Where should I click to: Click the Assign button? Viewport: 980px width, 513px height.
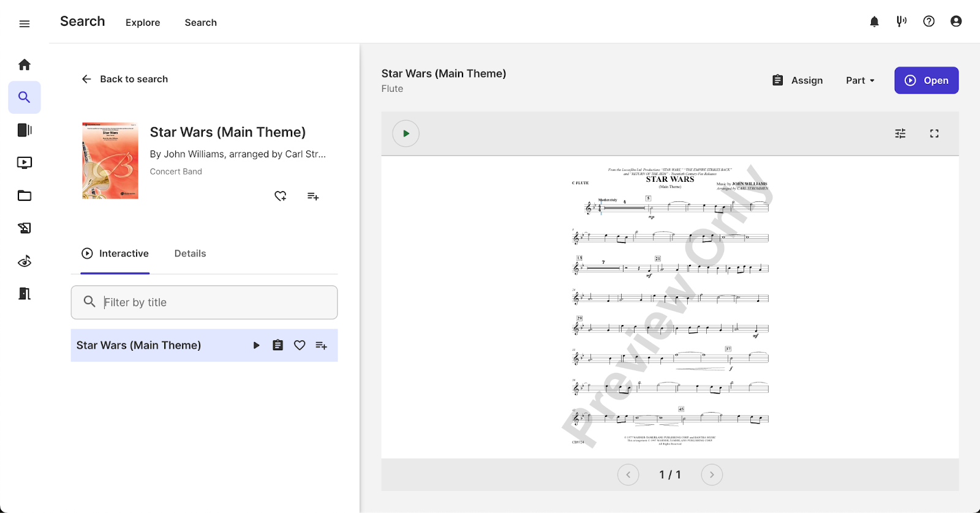tap(797, 80)
